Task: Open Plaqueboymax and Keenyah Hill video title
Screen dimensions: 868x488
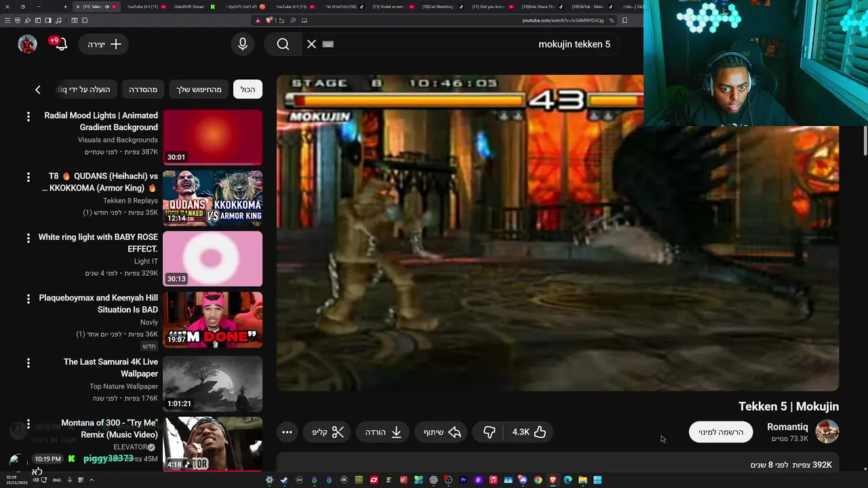Action: point(98,304)
